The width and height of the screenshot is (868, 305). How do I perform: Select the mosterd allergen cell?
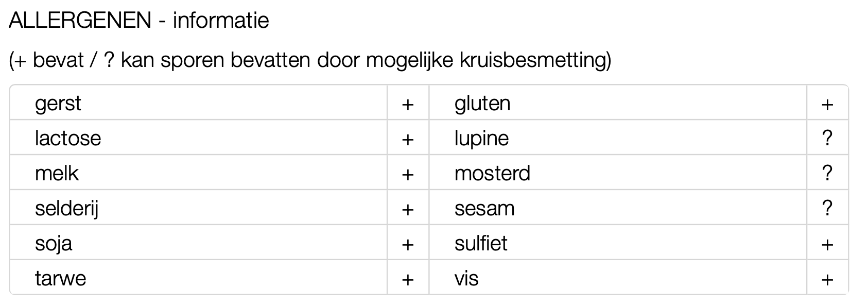coord(492,173)
